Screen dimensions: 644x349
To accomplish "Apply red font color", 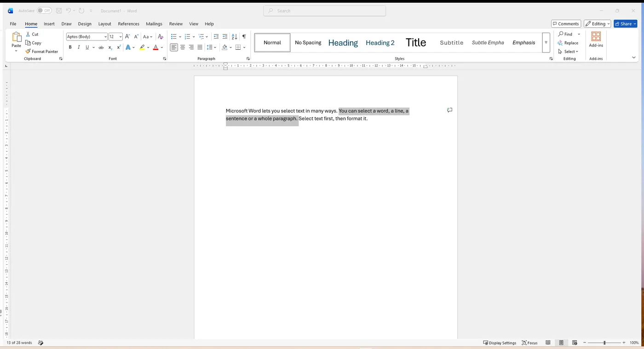I will [155, 47].
